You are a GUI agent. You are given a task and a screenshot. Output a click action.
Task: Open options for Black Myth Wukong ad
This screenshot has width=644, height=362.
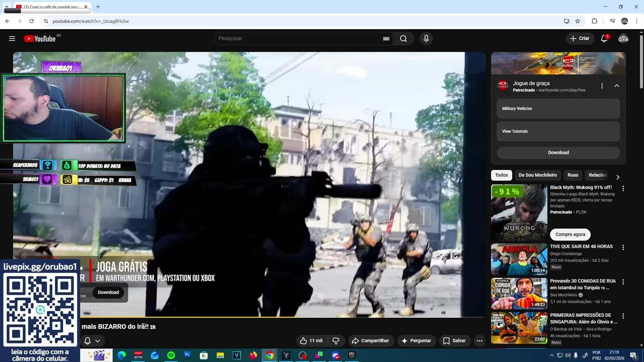coord(623,189)
